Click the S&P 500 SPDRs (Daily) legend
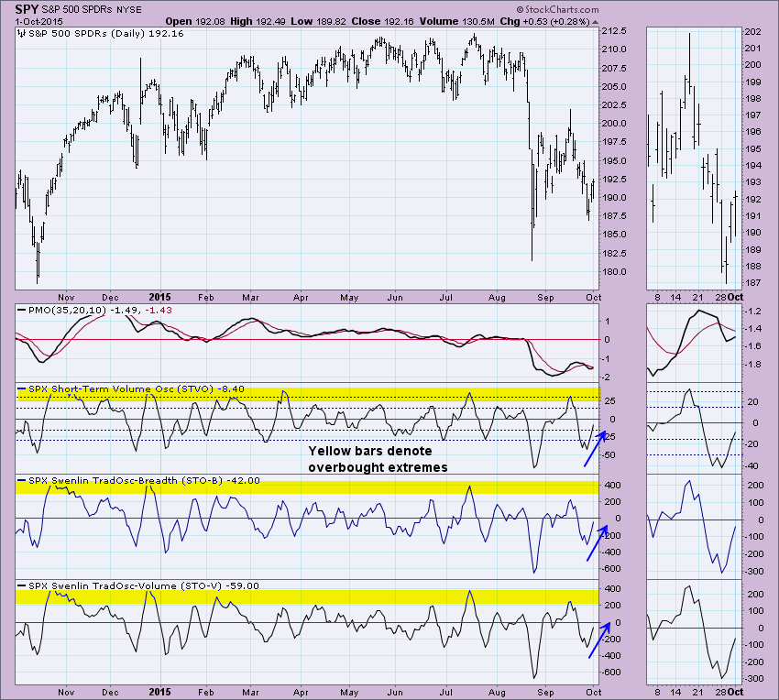 coord(105,34)
